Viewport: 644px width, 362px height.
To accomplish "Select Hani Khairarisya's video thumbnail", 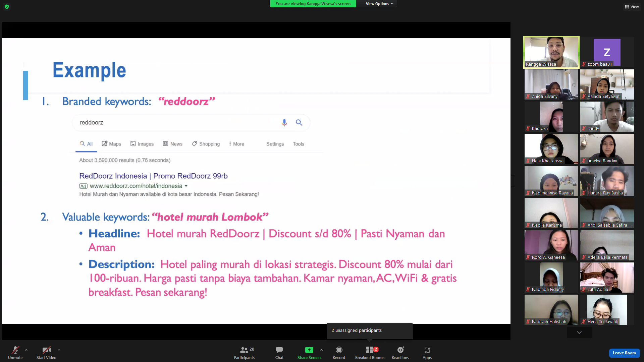I will [551, 149].
